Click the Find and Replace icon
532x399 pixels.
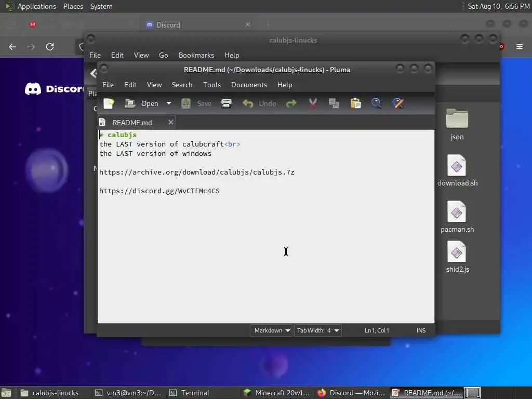398,103
